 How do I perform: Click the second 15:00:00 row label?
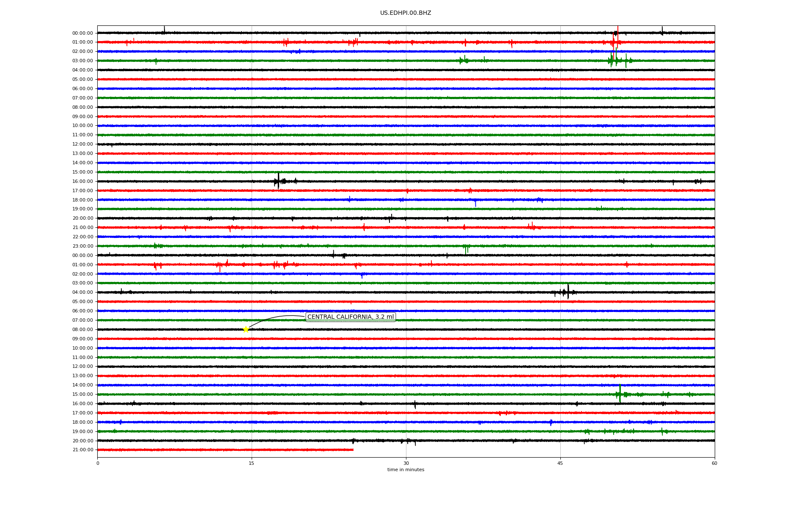82,394
